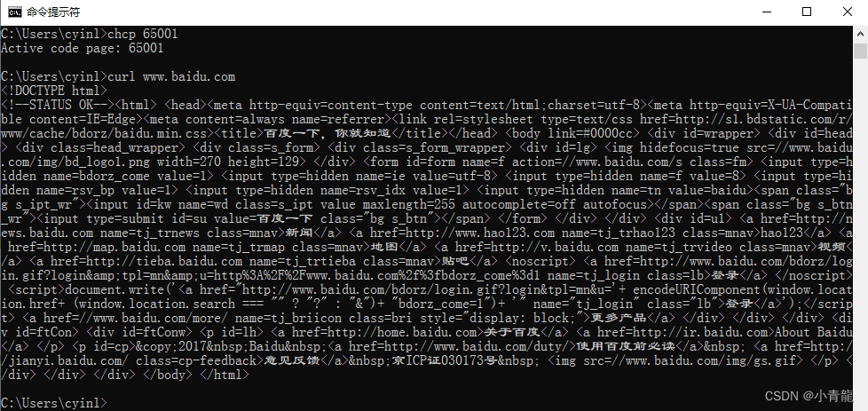Close the Command Prompt window
This screenshot has width=868, height=411.
click(x=847, y=12)
